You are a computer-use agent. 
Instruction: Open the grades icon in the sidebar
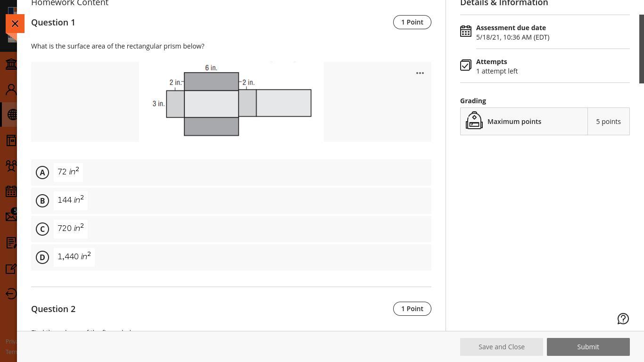point(11,243)
